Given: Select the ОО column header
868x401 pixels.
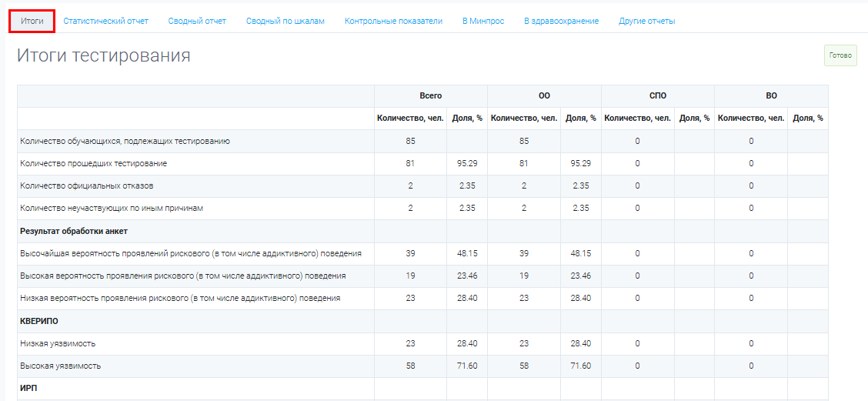Looking at the screenshot, I should coord(544,95).
